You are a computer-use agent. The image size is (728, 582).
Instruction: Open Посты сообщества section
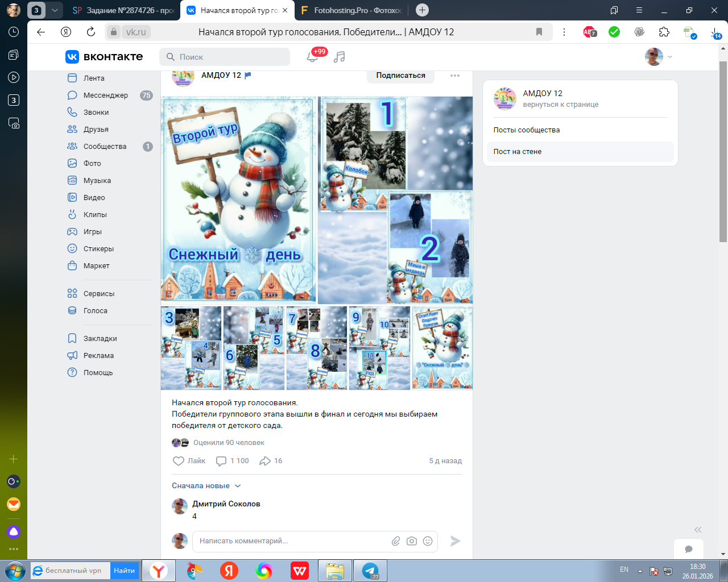point(527,130)
